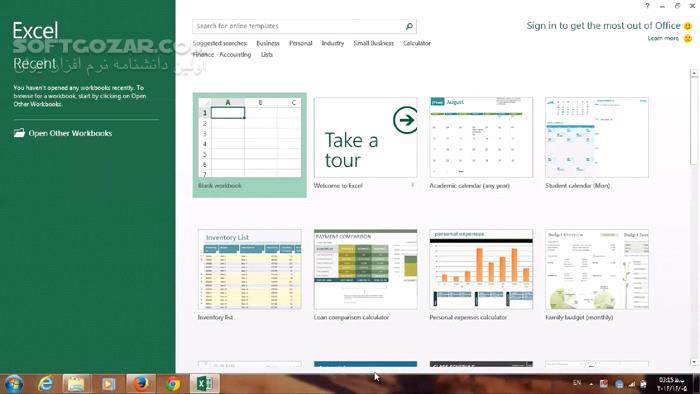Click the Search for online templates field

click(298, 26)
